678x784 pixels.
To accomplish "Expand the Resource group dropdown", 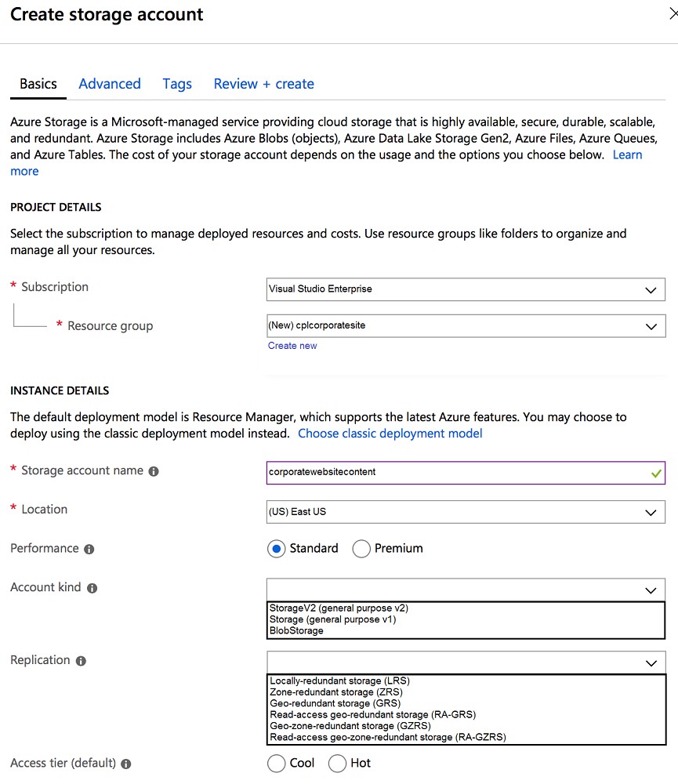I will point(466,326).
